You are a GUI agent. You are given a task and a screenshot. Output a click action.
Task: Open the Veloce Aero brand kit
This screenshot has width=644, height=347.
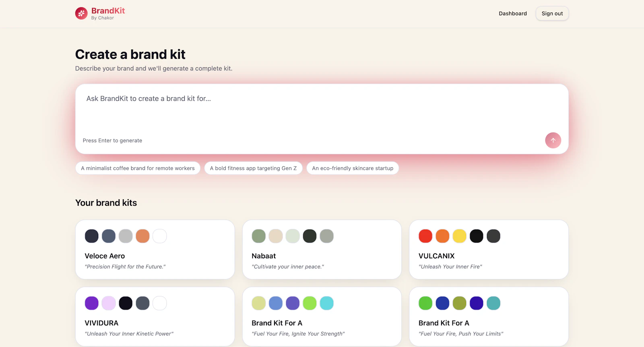(x=155, y=250)
